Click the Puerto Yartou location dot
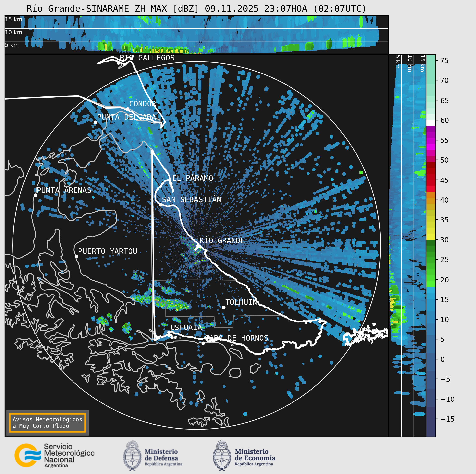The image size is (476, 474). click(76, 256)
